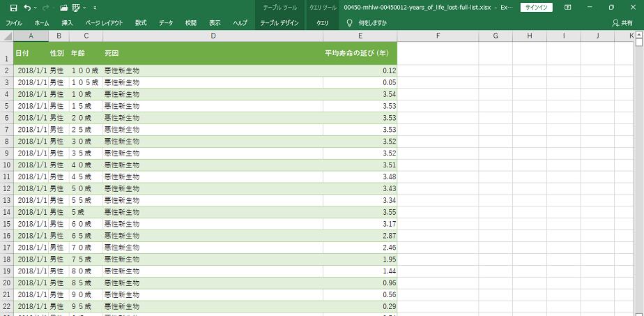
Task: Click the Undo arrow icon
Action: [27, 7]
